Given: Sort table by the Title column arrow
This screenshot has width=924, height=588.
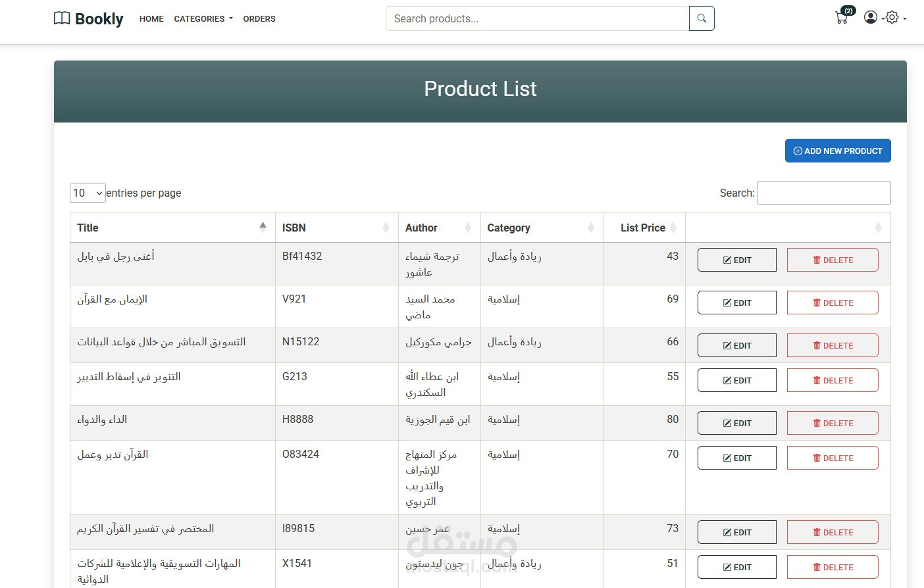Looking at the screenshot, I should [263, 228].
